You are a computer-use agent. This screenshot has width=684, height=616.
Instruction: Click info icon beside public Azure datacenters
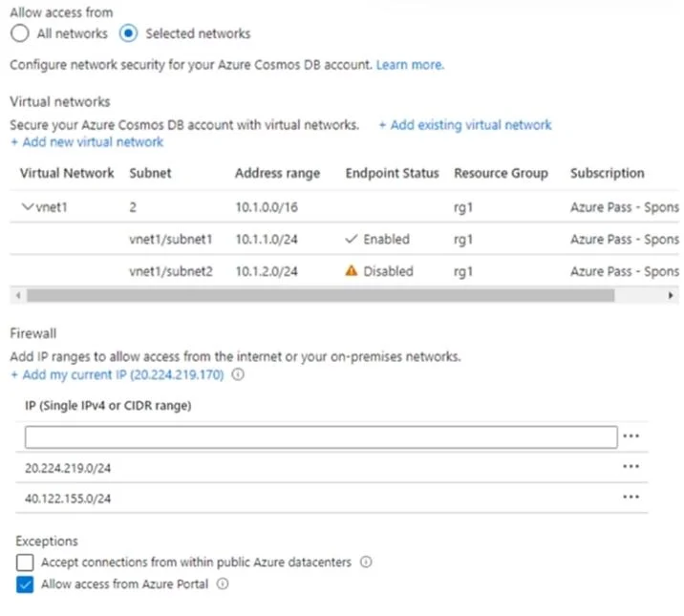point(366,562)
